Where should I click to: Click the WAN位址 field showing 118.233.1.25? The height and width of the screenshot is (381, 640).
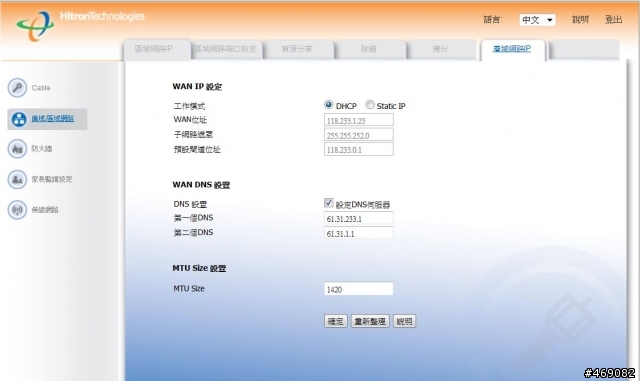click(x=359, y=120)
